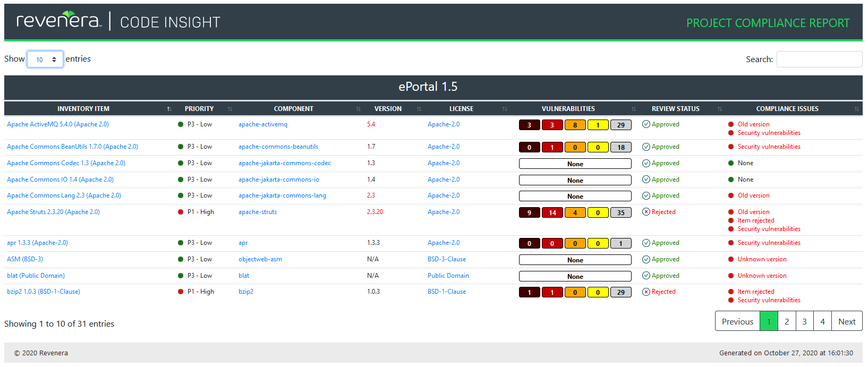This screenshot has height=367, width=868.
Task: Select current page 1 button
Action: (x=769, y=321)
